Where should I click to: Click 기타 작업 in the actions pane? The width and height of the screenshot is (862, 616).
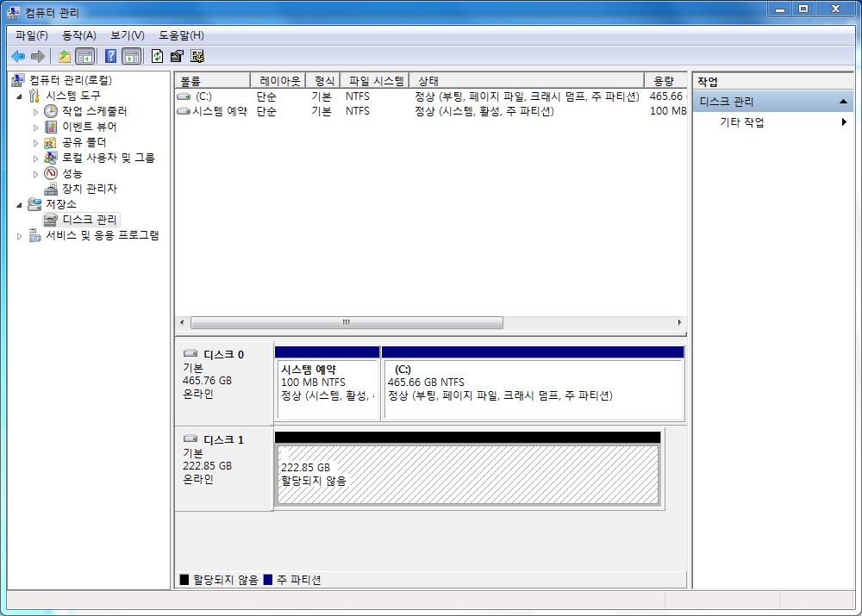[742, 122]
